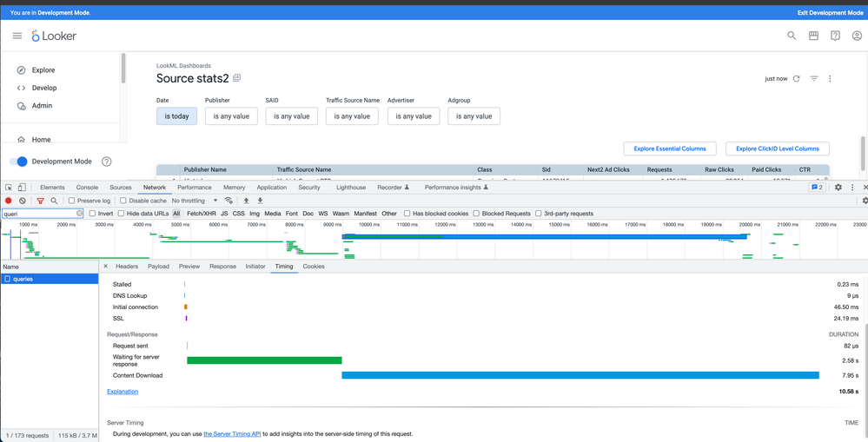Select the queries request row
The width and height of the screenshot is (868, 442).
coord(50,279)
